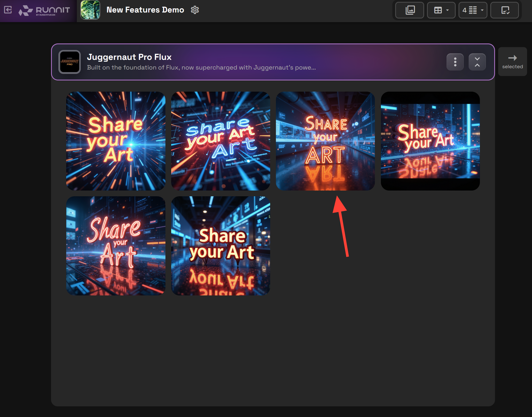
Task: Click the exit workspace icon
Action: coord(8,10)
